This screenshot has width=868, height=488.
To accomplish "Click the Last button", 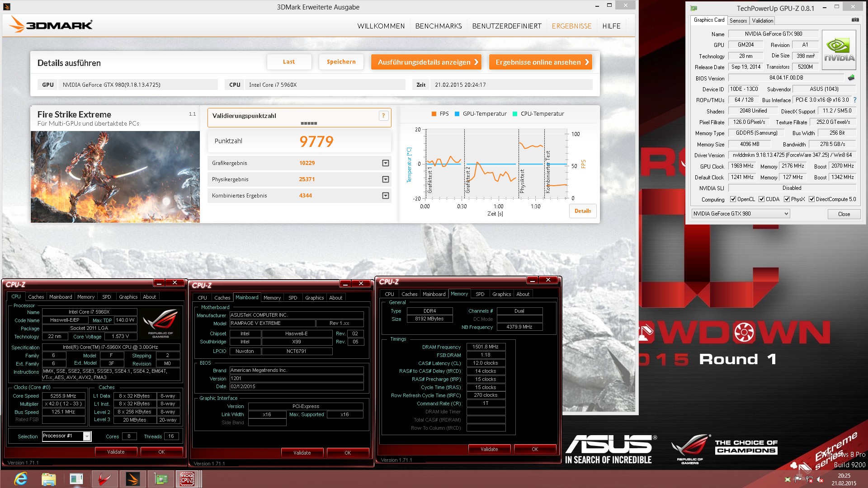I will [x=289, y=62].
